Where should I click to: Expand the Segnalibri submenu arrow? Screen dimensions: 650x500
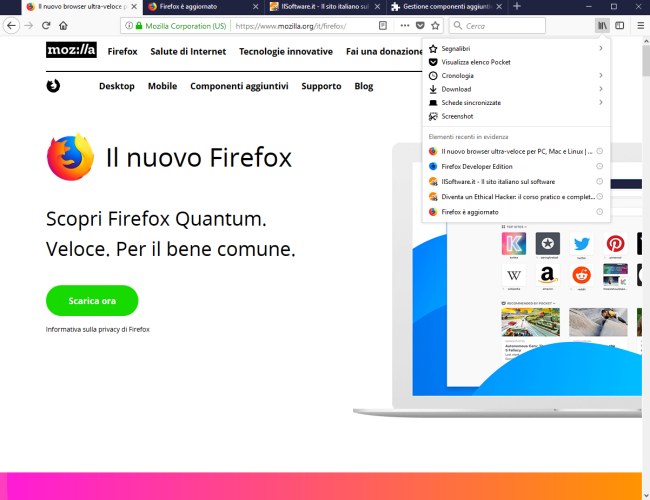coord(601,49)
